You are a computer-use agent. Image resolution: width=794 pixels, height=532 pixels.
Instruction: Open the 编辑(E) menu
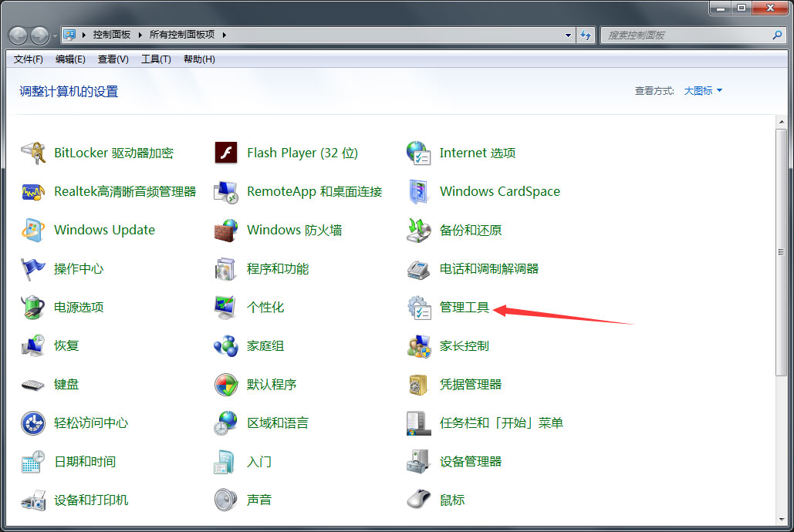(x=70, y=59)
